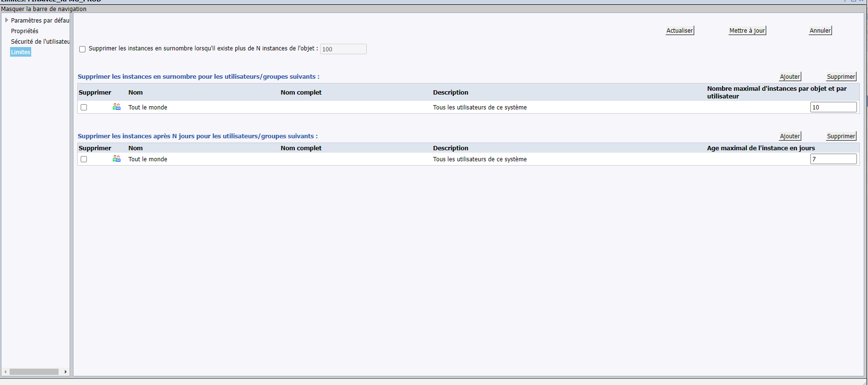
Task: Click the Annuler button
Action: coord(820,30)
